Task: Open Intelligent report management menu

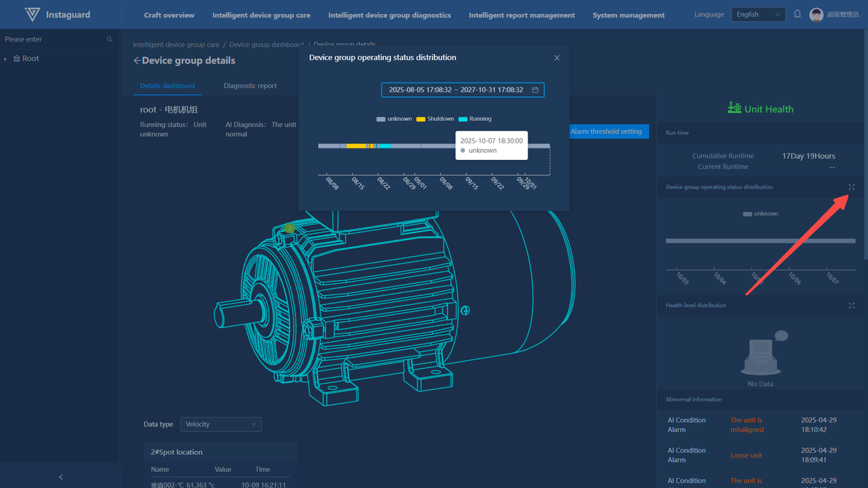Action: coord(521,15)
